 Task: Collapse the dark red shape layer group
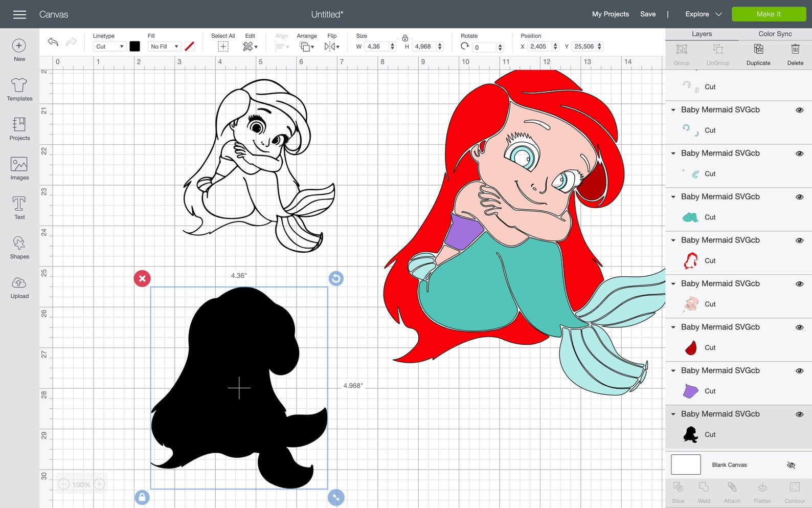(673, 327)
